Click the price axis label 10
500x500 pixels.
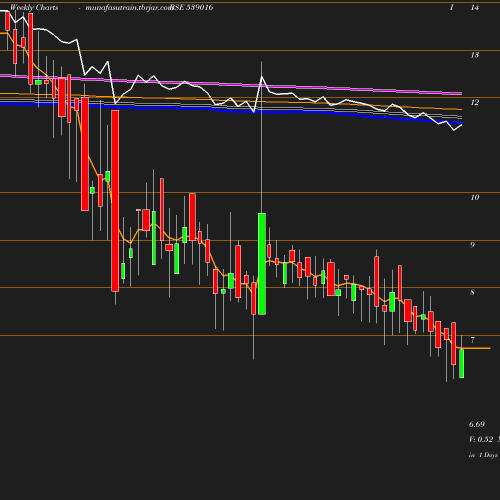[x=475, y=197]
